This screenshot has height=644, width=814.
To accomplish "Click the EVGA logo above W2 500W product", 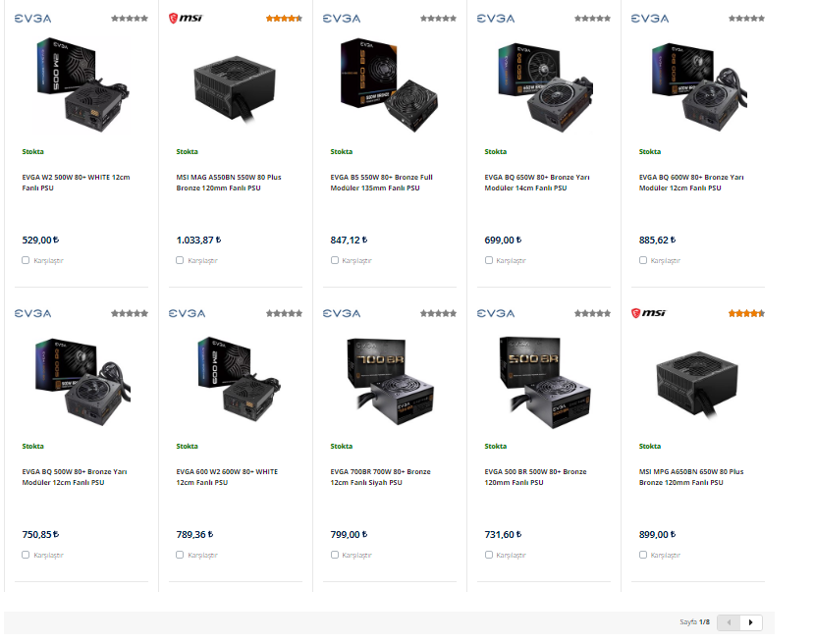I will click(32, 19).
